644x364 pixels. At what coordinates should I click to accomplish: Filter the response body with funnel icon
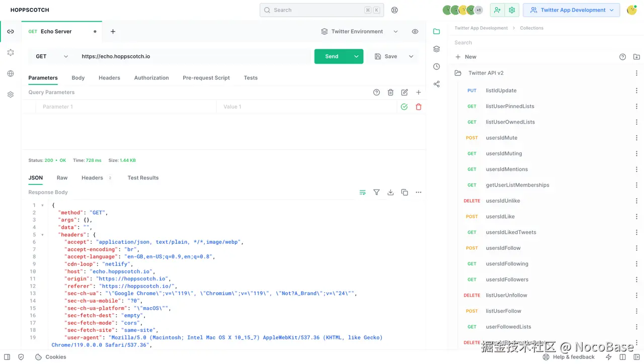(376, 193)
